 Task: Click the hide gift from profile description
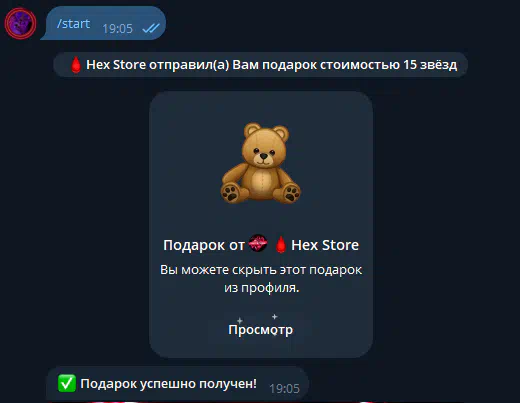click(261, 279)
